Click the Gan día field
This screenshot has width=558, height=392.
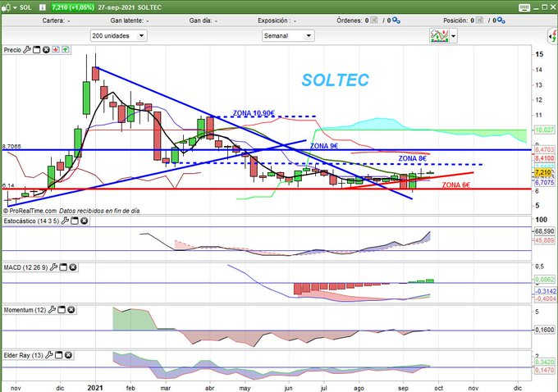click(x=204, y=21)
